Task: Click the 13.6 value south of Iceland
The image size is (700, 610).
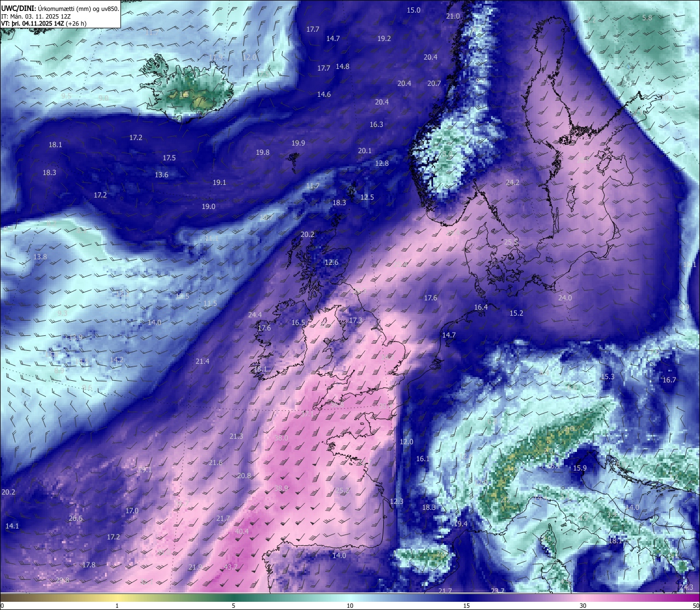Action: click(161, 175)
